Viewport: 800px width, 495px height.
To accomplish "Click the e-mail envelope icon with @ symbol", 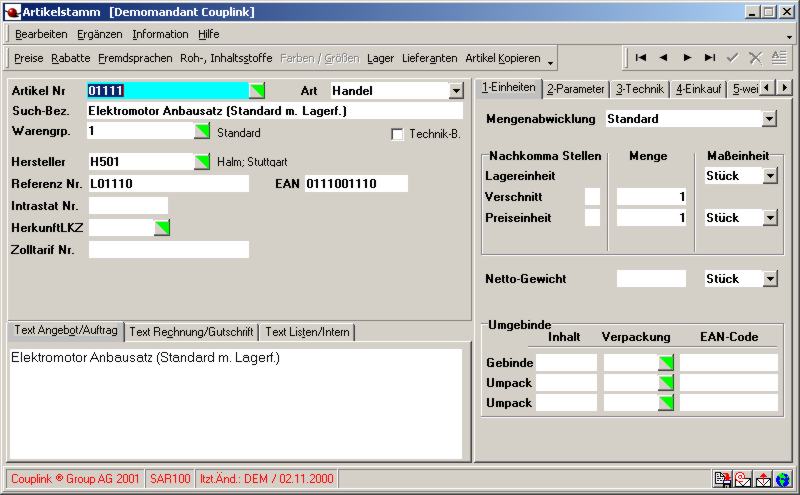I will coord(743,479).
